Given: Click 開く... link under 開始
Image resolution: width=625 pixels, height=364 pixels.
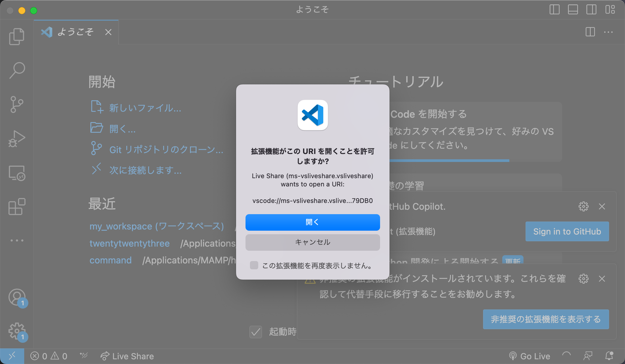Looking at the screenshot, I should pyautogui.click(x=113, y=128).
